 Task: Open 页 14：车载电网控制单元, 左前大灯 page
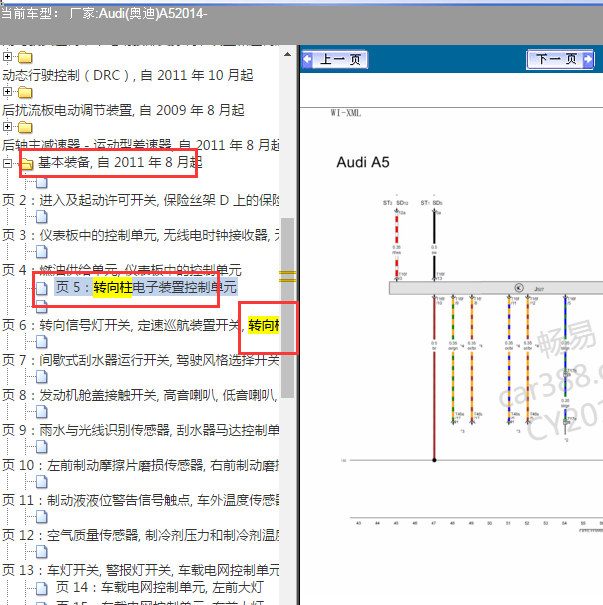click(x=159, y=588)
